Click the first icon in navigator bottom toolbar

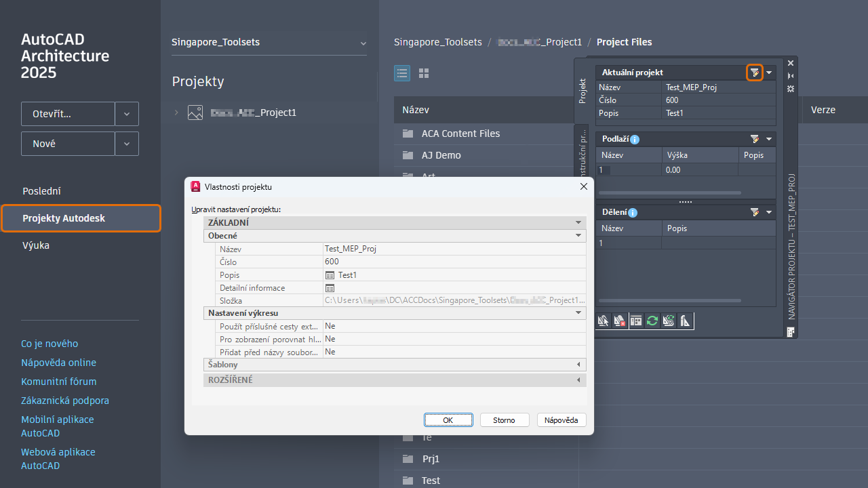[x=604, y=321]
